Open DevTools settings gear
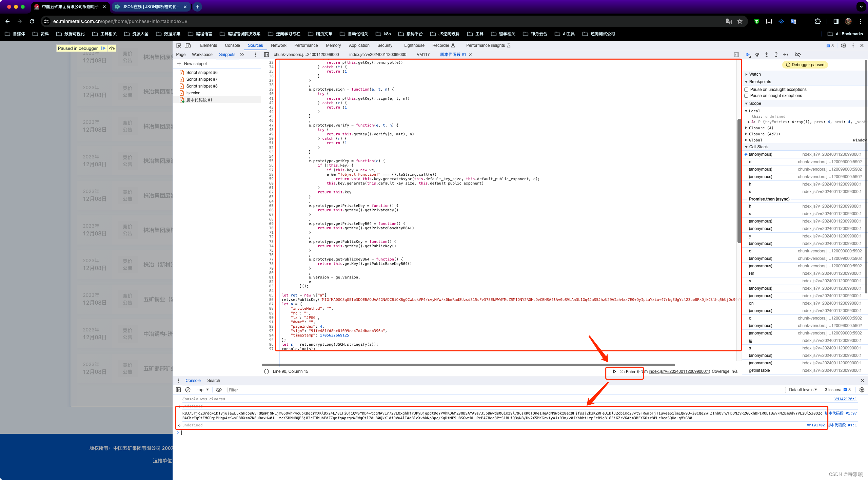This screenshot has height=480, width=868. 844,45
